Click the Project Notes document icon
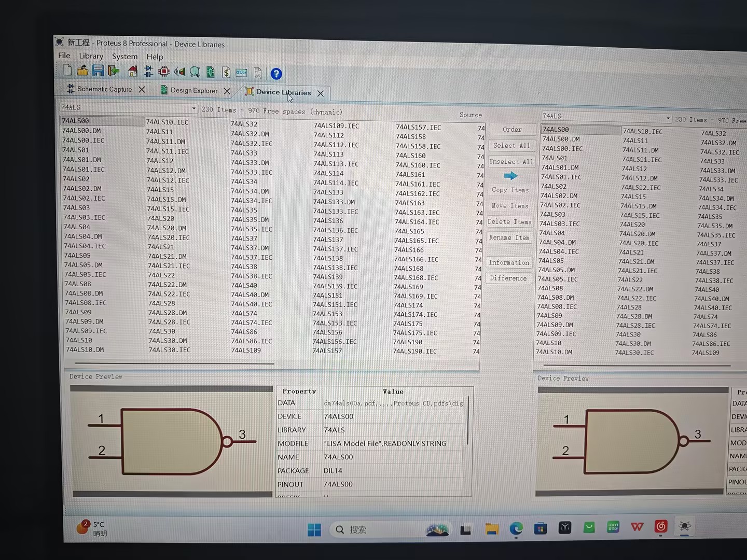Image resolution: width=747 pixels, height=560 pixels. coord(258,73)
